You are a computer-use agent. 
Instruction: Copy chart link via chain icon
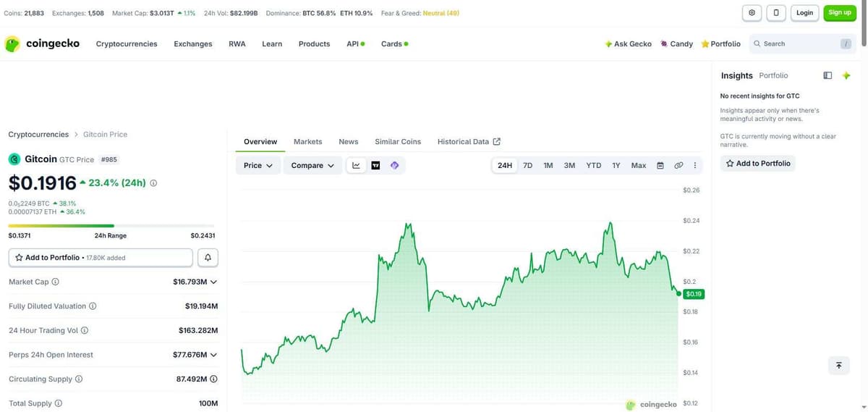[678, 165]
